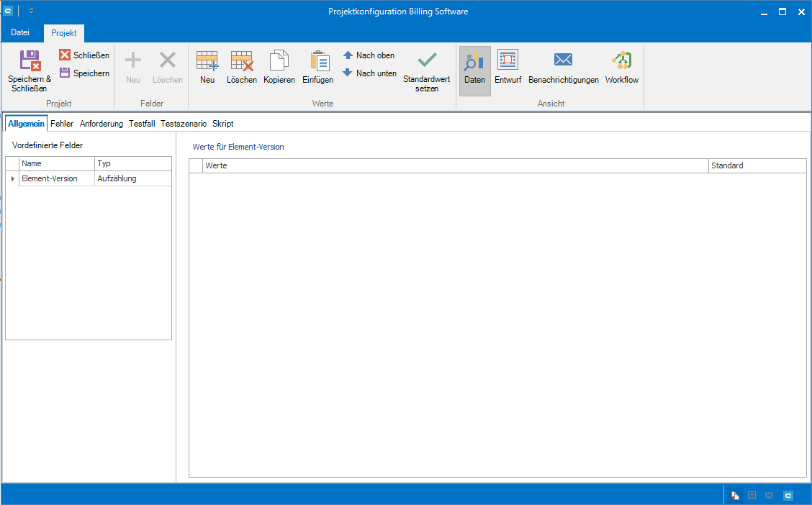Image resolution: width=812 pixels, height=505 pixels.
Task: Sort by the Werte column header
Action: pyautogui.click(x=455, y=165)
